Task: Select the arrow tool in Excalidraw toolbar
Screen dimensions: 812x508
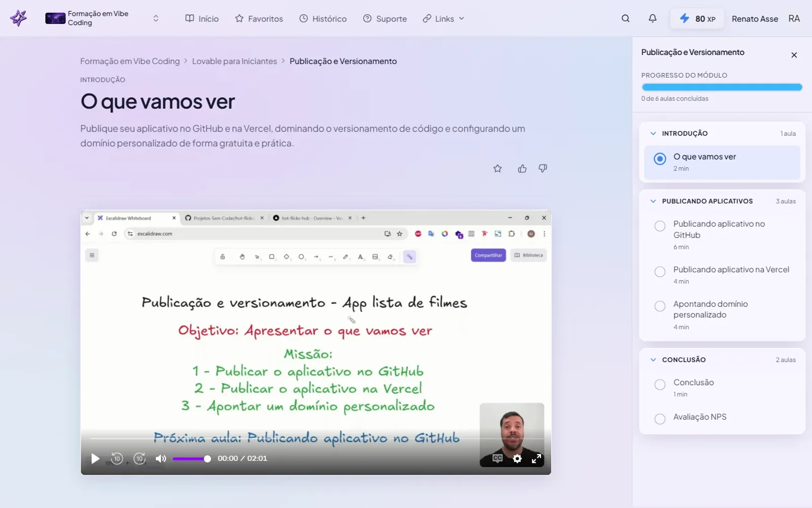Action: (316, 257)
